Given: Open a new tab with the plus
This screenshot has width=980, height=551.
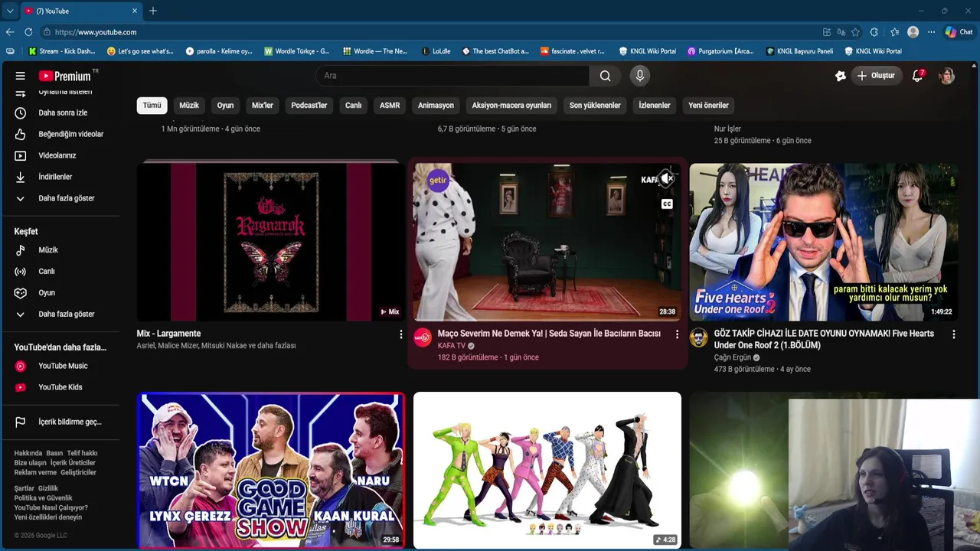Looking at the screenshot, I should [153, 11].
